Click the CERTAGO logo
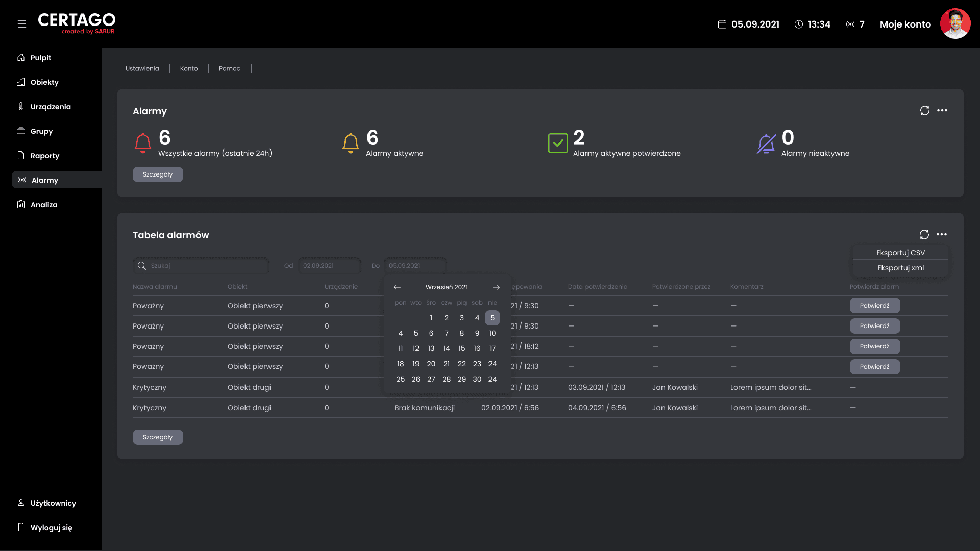Viewport: 980px width, 551px height. click(x=77, y=23)
